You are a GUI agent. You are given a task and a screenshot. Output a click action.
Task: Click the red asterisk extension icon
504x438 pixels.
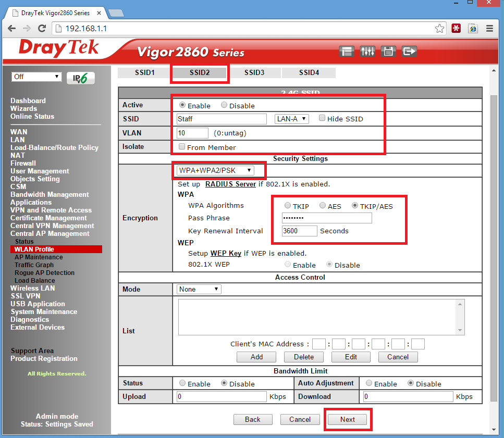pyautogui.click(x=456, y=28)
